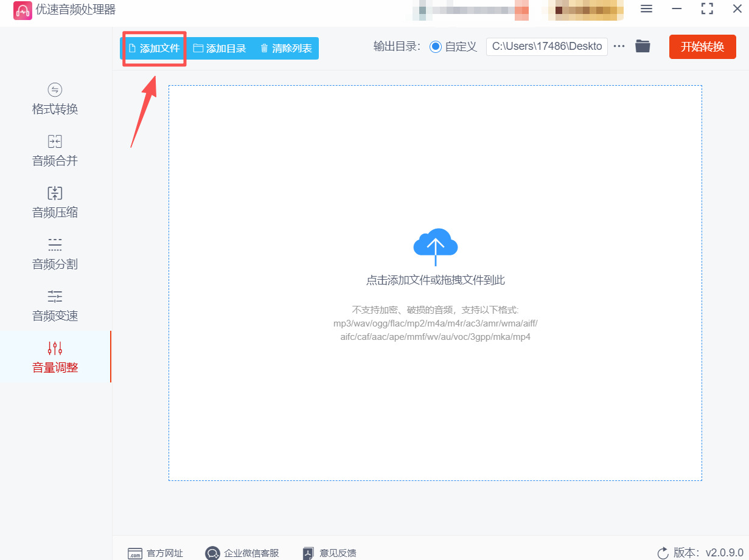
Task: Click the 添加目录 button
Action: click(x=220, y=48)
